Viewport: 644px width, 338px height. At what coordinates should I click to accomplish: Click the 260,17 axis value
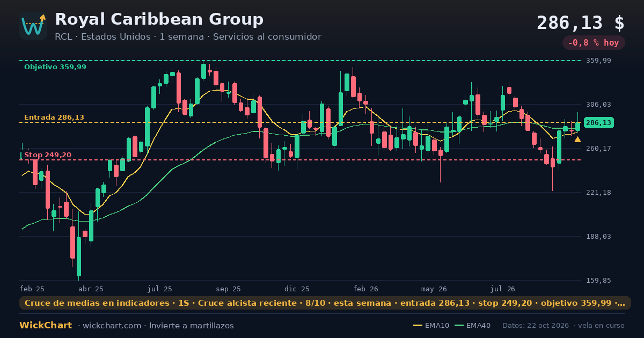pyautogui.click(x=598, y=149)
